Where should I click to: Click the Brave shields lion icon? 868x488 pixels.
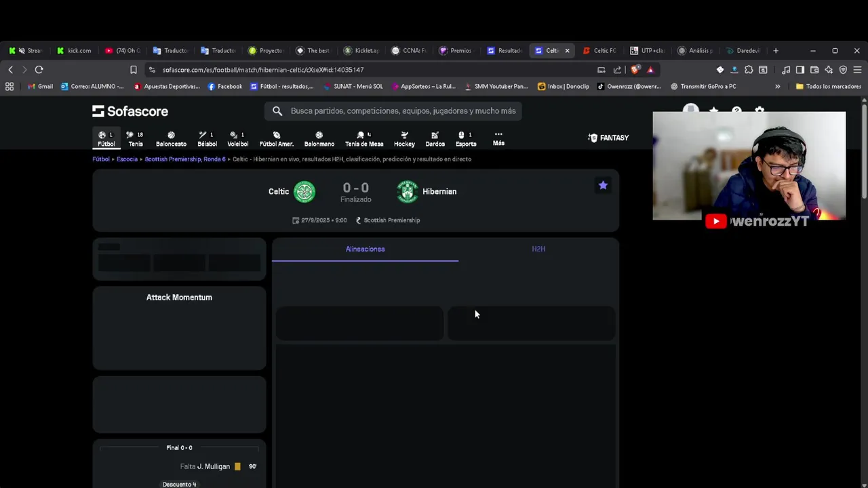click(x=635, y=70)
